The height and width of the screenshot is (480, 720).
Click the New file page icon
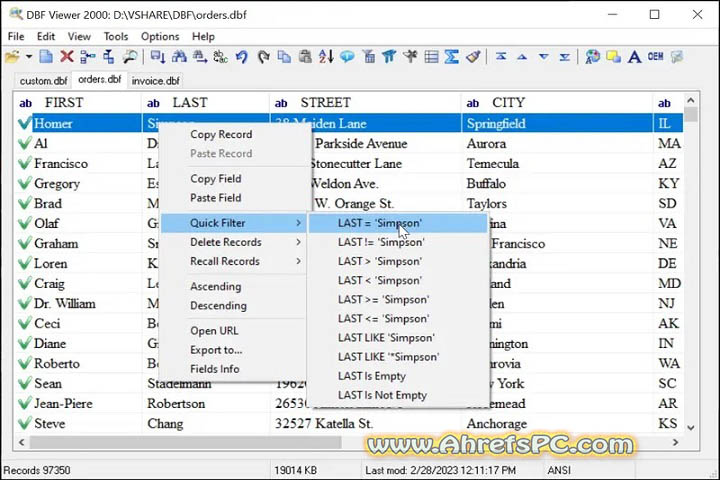click(x=45, y=57)
